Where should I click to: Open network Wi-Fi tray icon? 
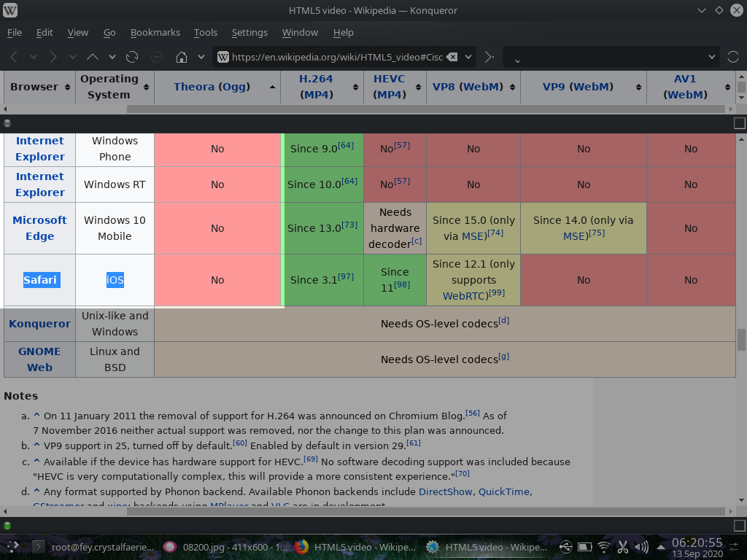pyautogui.click(x=604, y=546)
